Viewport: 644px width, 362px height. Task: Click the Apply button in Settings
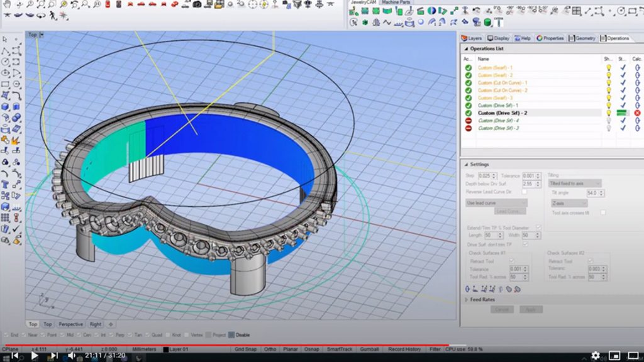click(x=530, y=310)
